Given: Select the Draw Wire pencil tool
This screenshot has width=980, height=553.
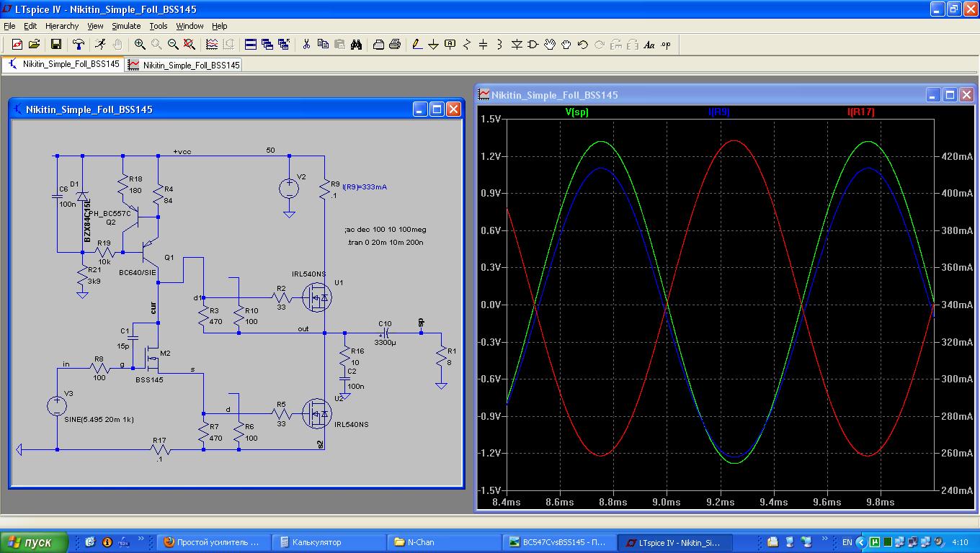Looking at the screenshot, I should pyautogui.click(x=417, y=45).
